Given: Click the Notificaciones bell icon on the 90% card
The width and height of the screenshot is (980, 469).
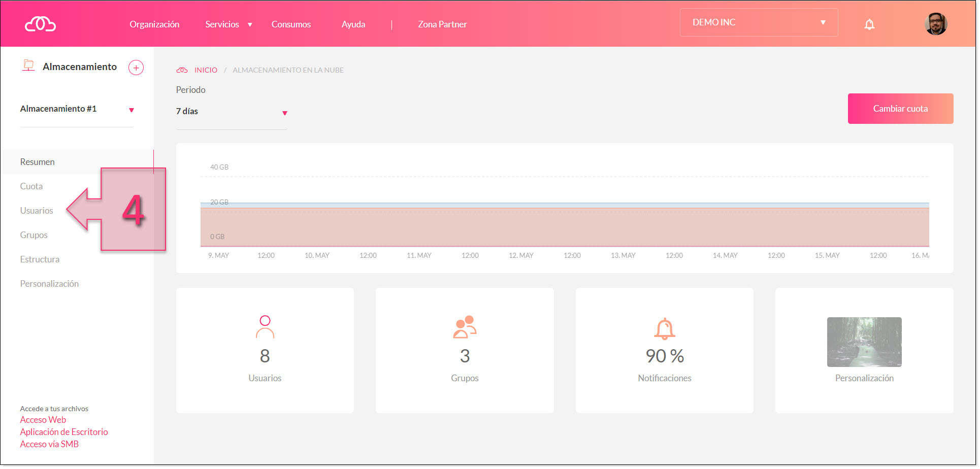Looking at the screenshot, I should click(x=664, y=328).
